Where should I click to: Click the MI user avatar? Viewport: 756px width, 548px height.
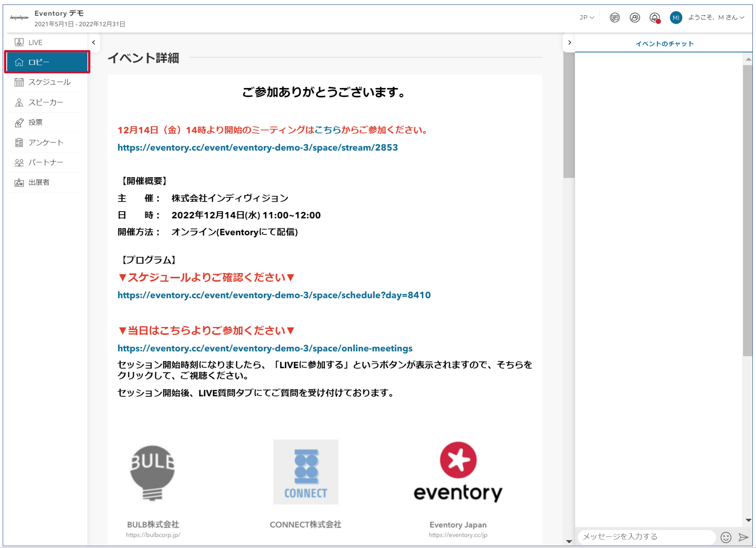(x=675, y=18)
